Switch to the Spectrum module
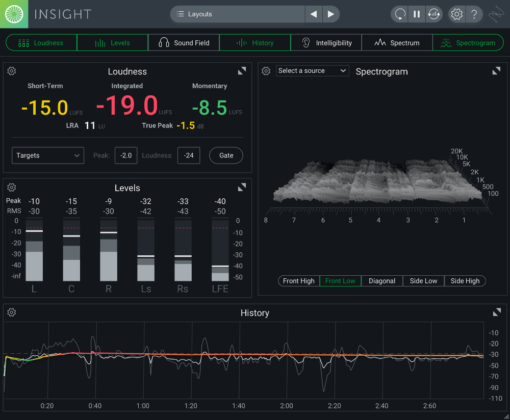This screenshot has width=510, height=420. 397,42
